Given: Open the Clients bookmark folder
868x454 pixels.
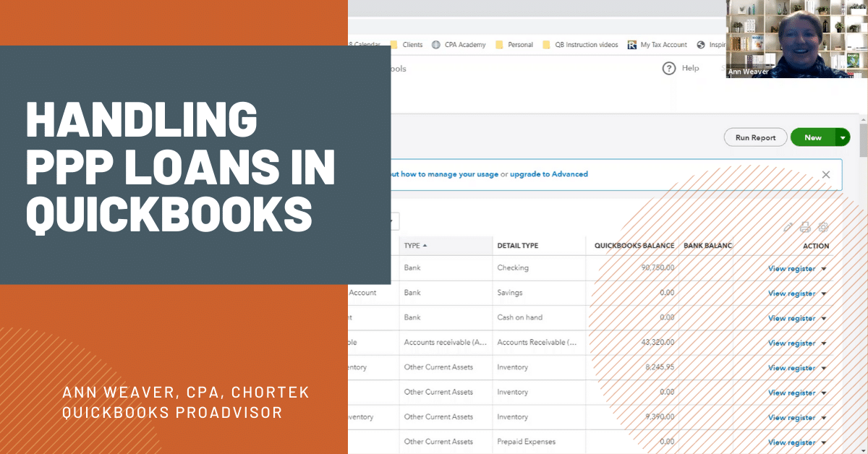Looking at the screenshot, I should point(407,45).
